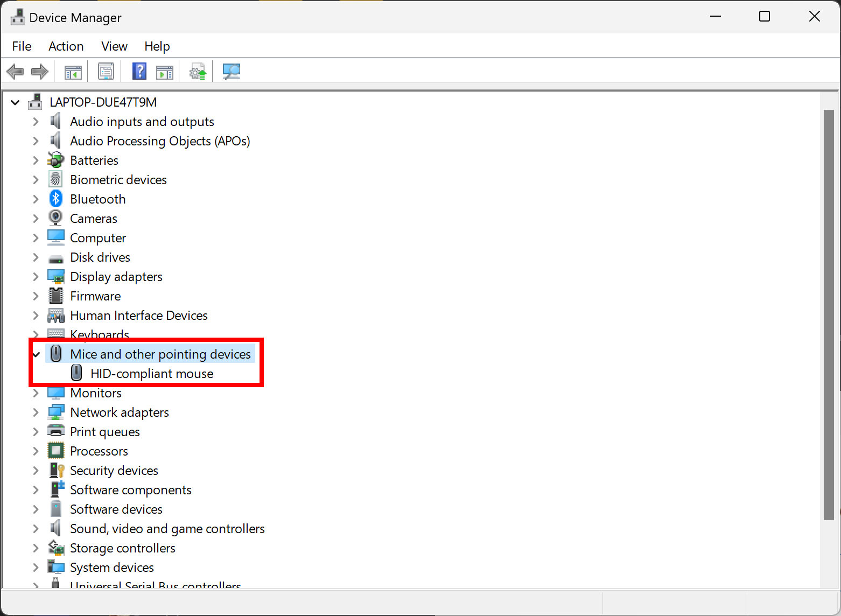Click the Software components icon
Viewport: 841px width, 616px height.
point(57,489)
